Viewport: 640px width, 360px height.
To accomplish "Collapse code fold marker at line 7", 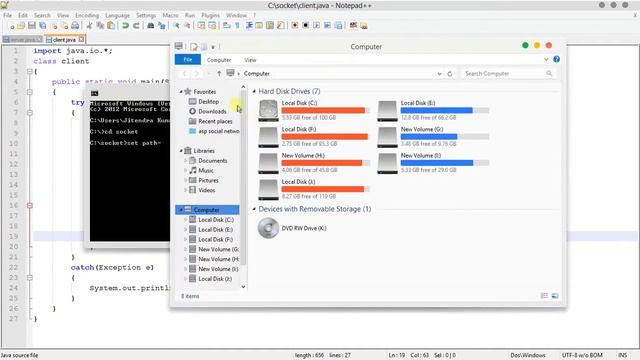I will (x=29, y=112).
